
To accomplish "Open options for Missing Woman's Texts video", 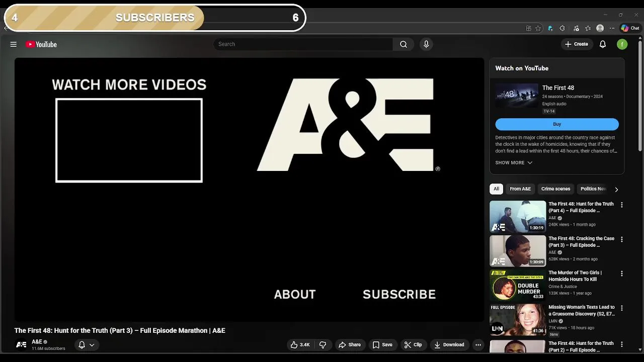I will [x=622, y=308].
